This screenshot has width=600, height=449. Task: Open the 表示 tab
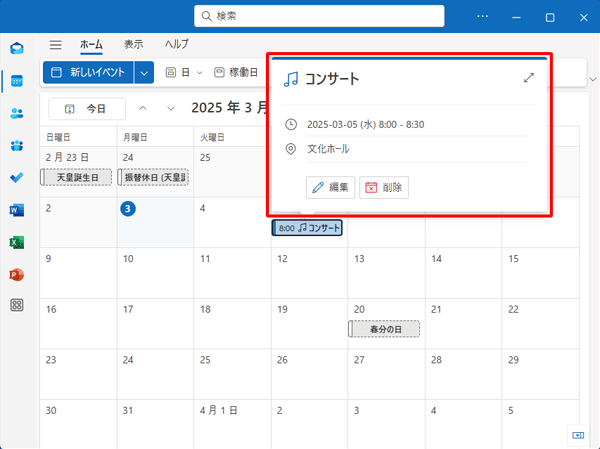134,44
